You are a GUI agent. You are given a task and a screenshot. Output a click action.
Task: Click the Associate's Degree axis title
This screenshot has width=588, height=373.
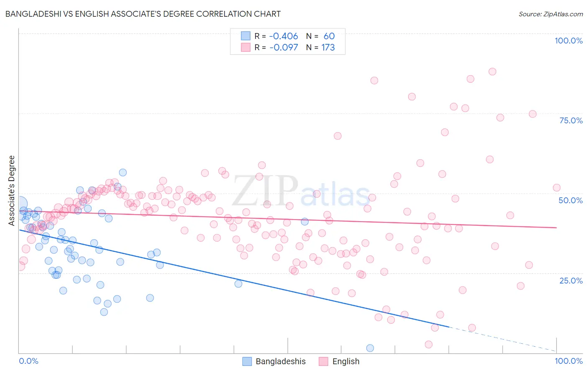tap(12, 191)
